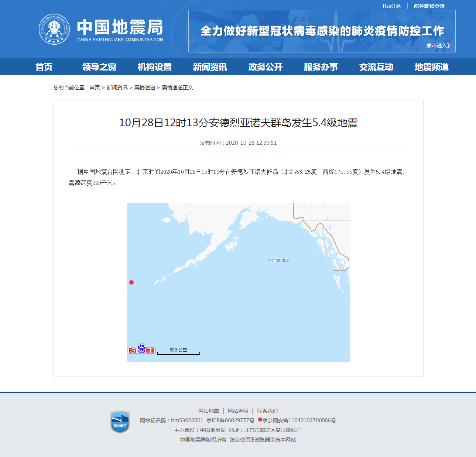Click the Rss订阅 link at top

[x=392, y=6]
